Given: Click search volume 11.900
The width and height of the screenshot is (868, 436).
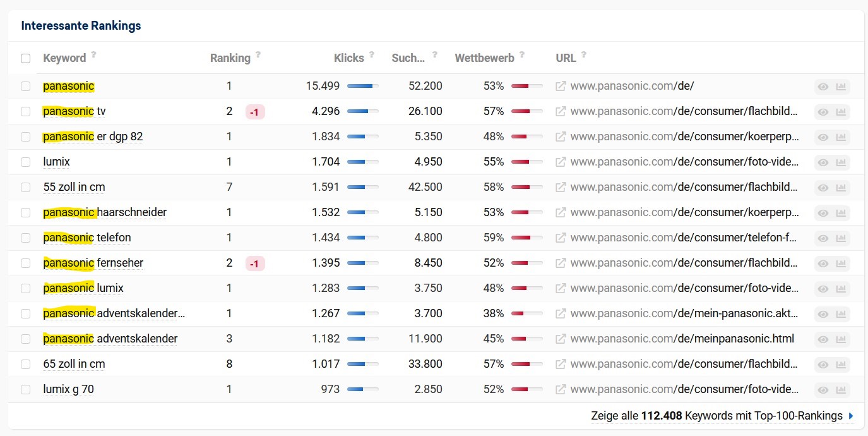Looking at the screenshot, I should pyautogui.click(x=425, y=339).
